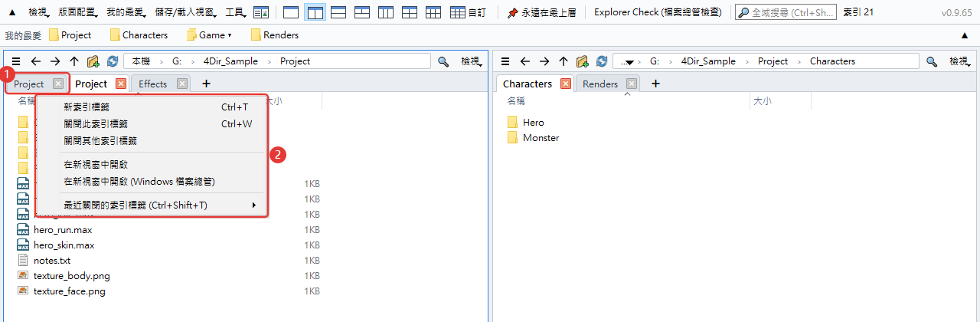Viewport: 980px width, 322px height.
Task: Close the active Project tab
Action: [121, 84]
